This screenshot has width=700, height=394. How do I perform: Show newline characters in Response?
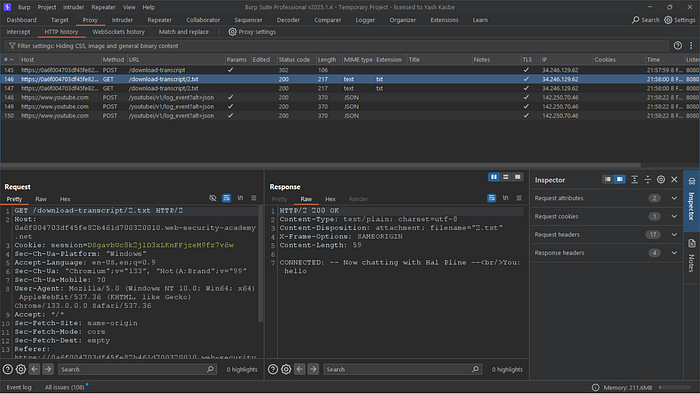505,198
